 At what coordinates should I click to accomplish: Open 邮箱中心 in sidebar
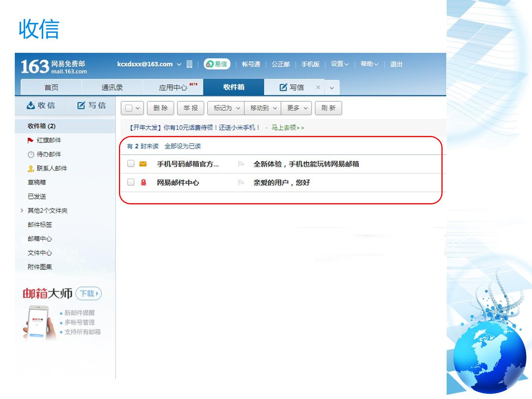(40, 239)
